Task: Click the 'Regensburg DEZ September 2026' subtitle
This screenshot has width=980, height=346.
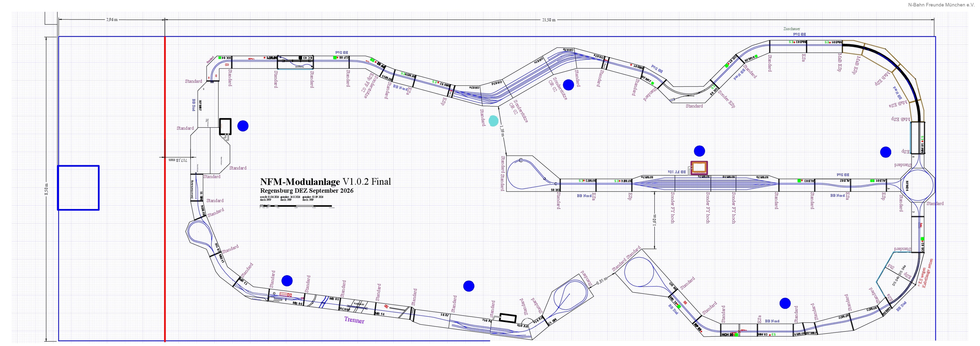Action: 307,191
